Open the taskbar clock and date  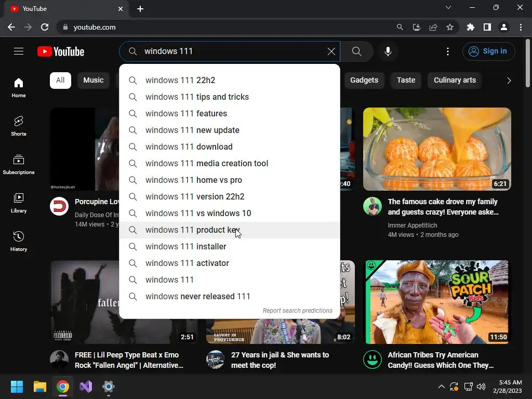pyautogui.click(x=507, y=387)
